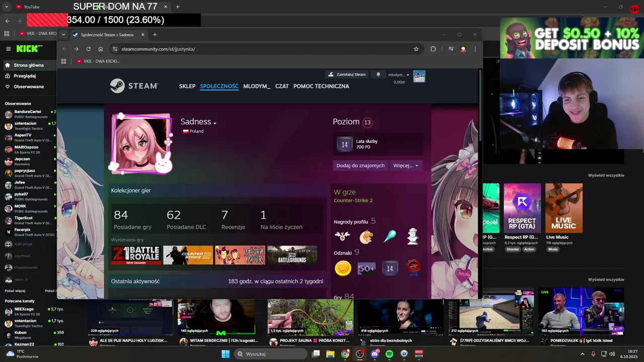Reload the Steam community page

89,49
